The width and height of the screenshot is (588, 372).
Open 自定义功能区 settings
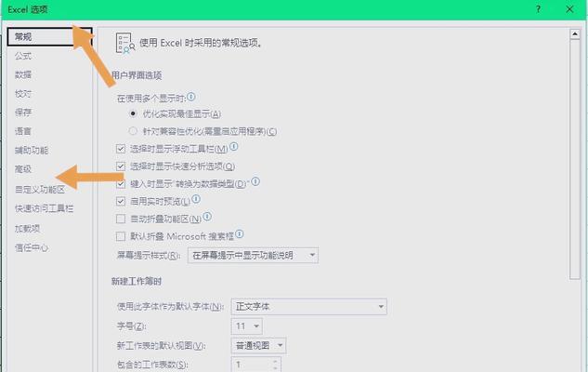pyautogui.click(x=40, y=189)
